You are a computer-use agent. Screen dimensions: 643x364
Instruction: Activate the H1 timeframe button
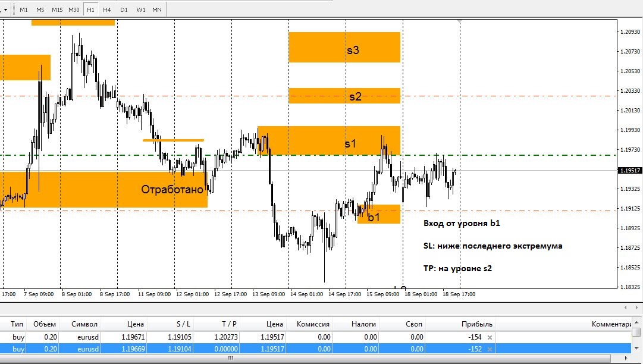pyautogui.click(x=90, y=10)
